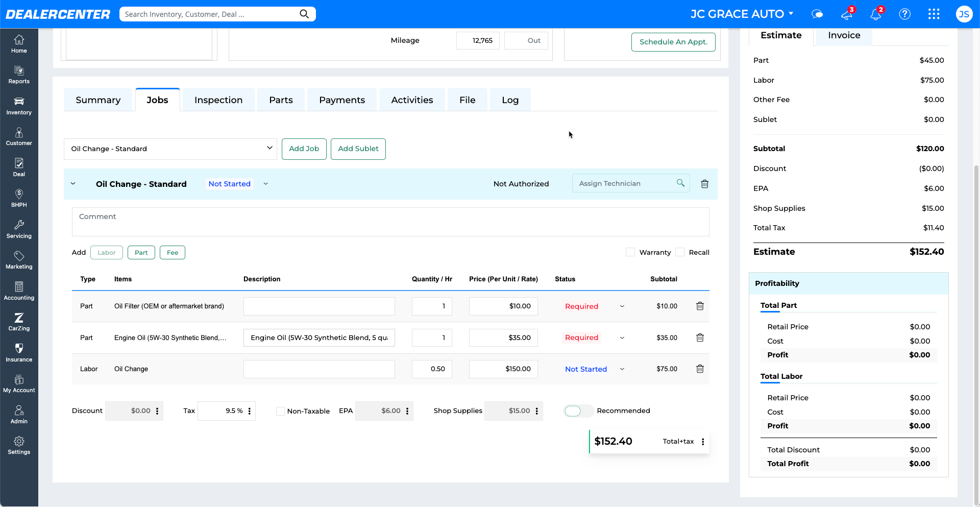Open Shop Supplies three-dot menu
This screenshot has height=507, width=980.
coord(537,411)
